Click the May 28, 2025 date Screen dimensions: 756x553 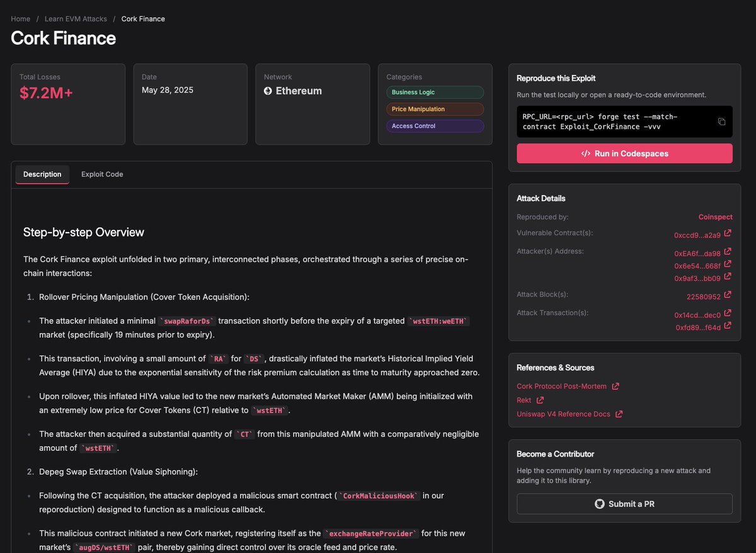point(168,90)
